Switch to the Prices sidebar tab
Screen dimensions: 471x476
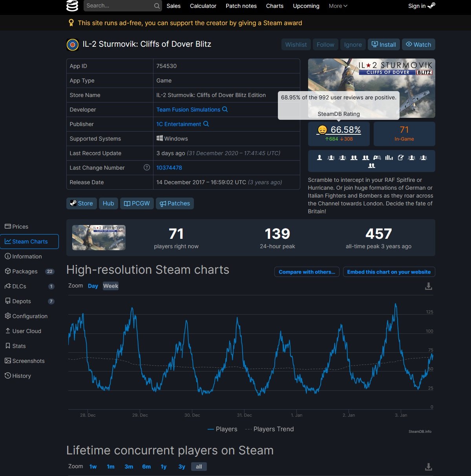29,227
